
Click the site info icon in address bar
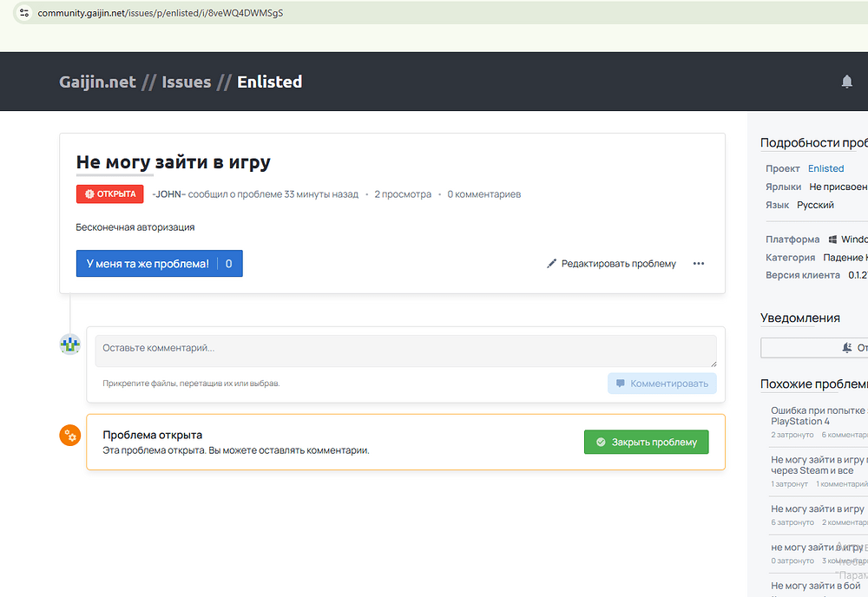23,13
